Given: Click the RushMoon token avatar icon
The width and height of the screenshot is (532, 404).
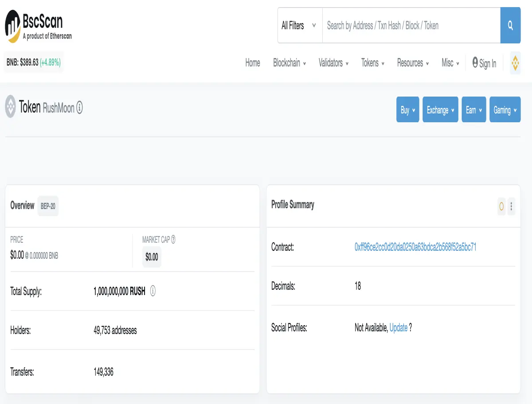Looking at the screenshot, I should click(x=11, y=107).
